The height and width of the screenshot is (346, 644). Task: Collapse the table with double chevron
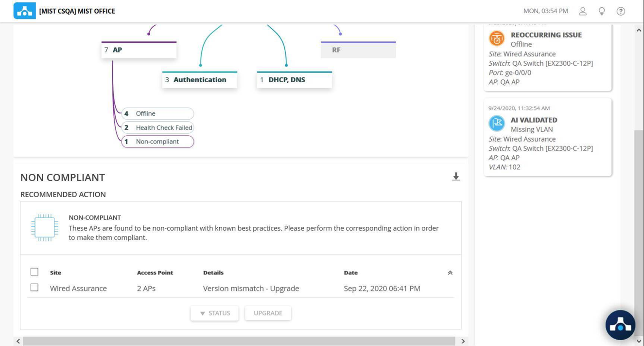coord(450,273)
